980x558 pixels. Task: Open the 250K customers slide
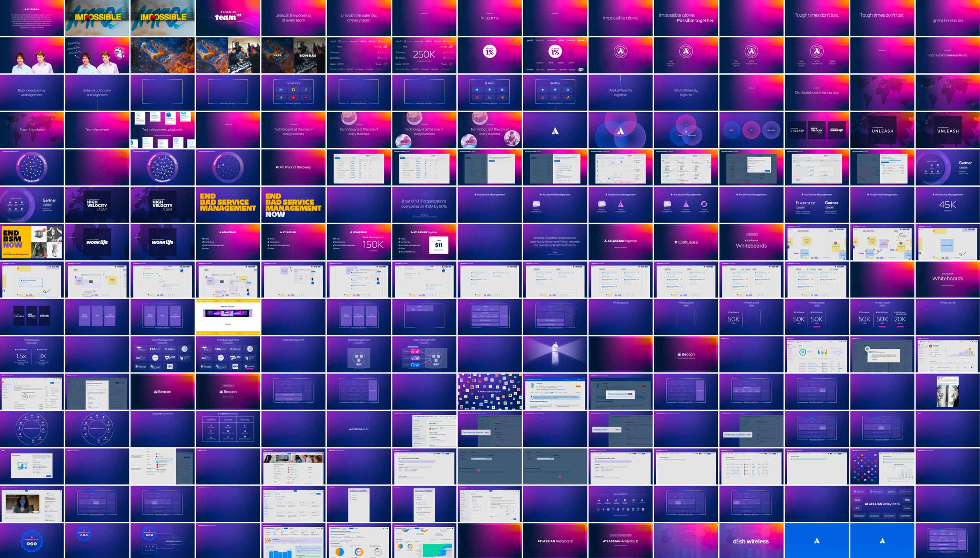[424, 55]
